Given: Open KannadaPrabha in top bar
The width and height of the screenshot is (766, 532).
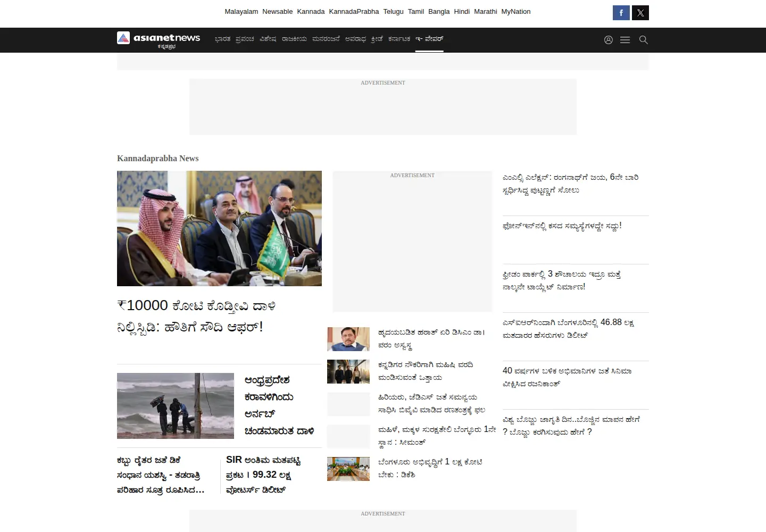Looking at the screenshot, I should point(354,12).
